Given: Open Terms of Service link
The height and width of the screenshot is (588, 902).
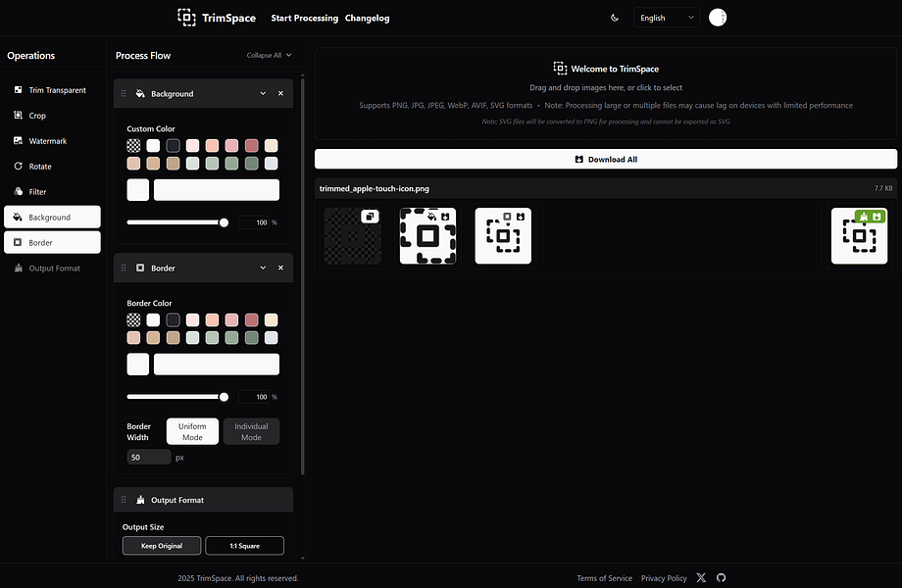Looking at the screenshot, I should [604, 578].
